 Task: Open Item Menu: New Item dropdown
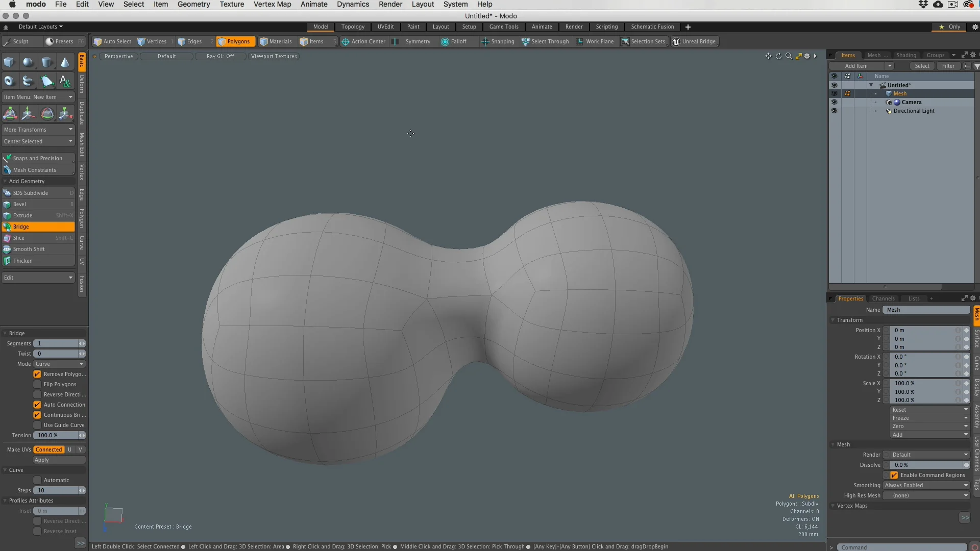[38, 97]
